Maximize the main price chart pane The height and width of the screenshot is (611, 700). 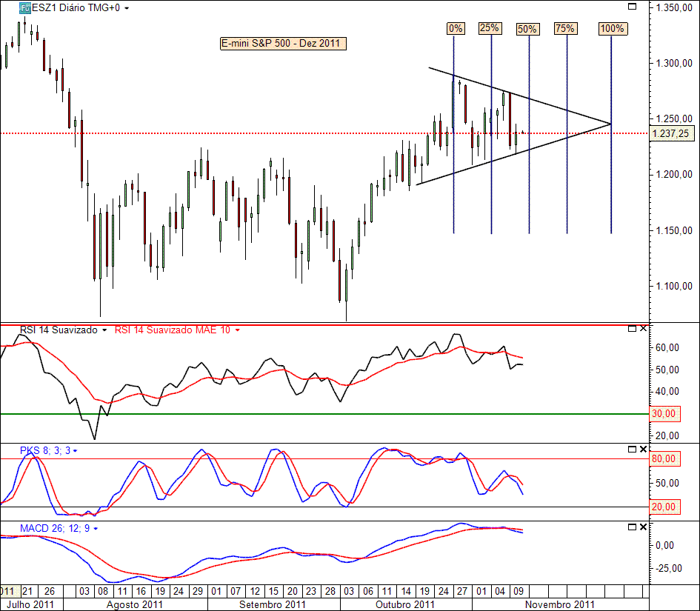(632, 6)
